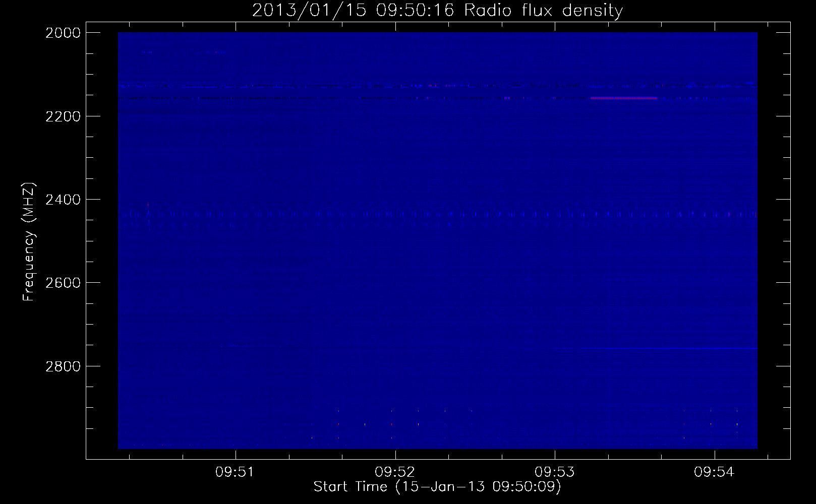Click the 2400 frequency tick label

click(63, 200)
